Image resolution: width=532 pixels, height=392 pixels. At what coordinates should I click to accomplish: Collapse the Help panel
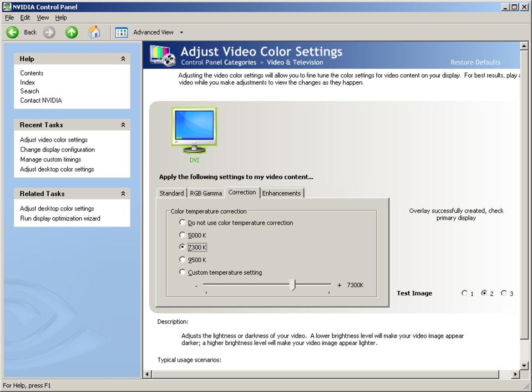pos(123,59)
